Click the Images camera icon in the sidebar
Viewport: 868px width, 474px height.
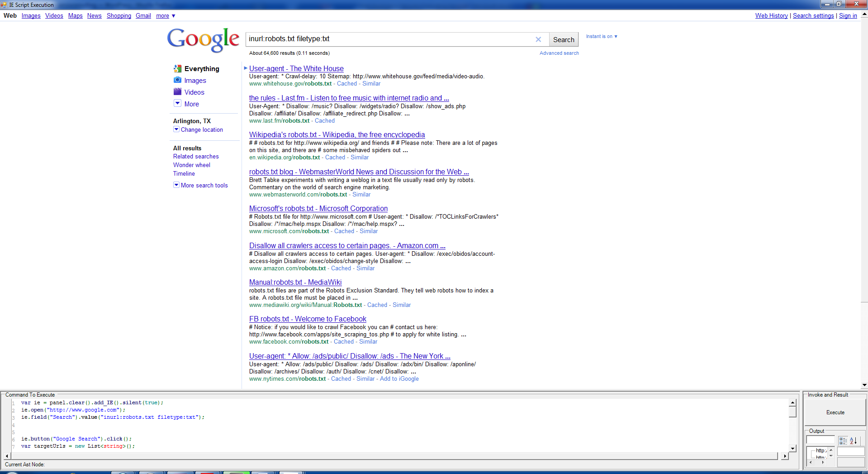tap(177, 80)
